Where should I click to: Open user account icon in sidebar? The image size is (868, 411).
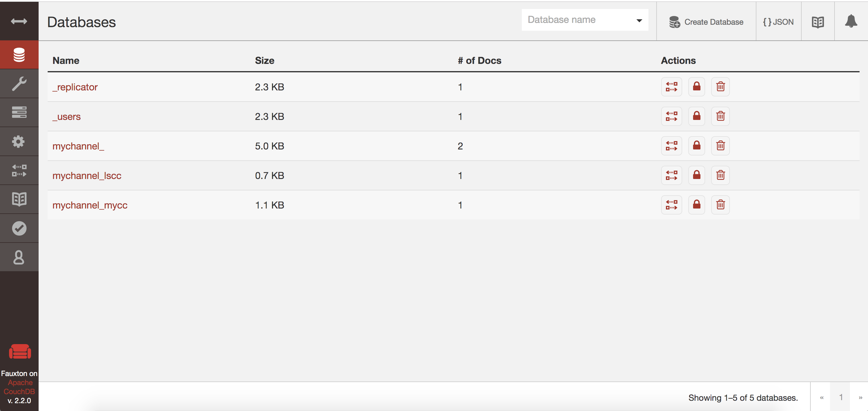[x=19, y=257]
